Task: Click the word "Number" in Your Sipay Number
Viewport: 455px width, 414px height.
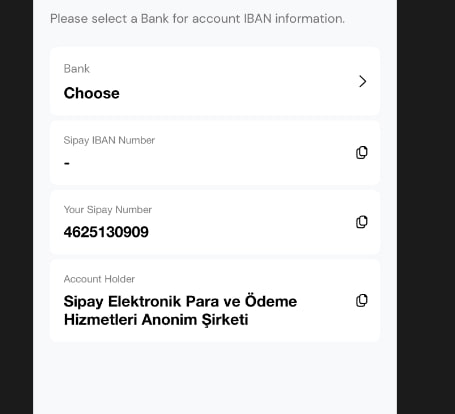Action: 133,210
